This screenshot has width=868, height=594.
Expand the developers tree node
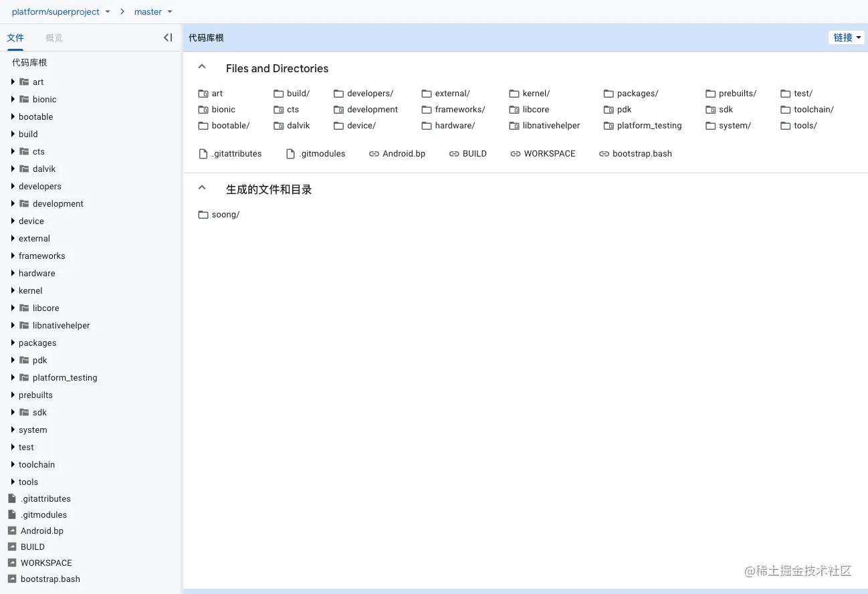pyautogui.click(x=13, y=186)
